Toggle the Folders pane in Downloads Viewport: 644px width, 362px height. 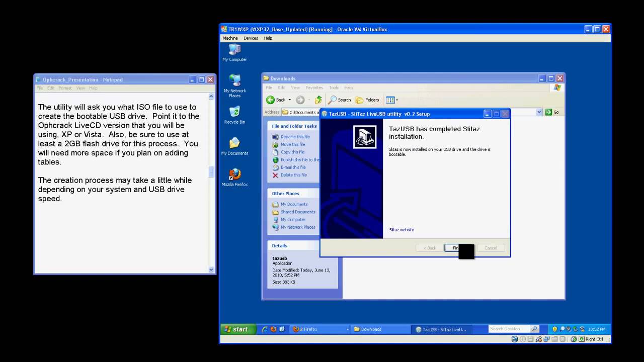click(x=367, y=100)
